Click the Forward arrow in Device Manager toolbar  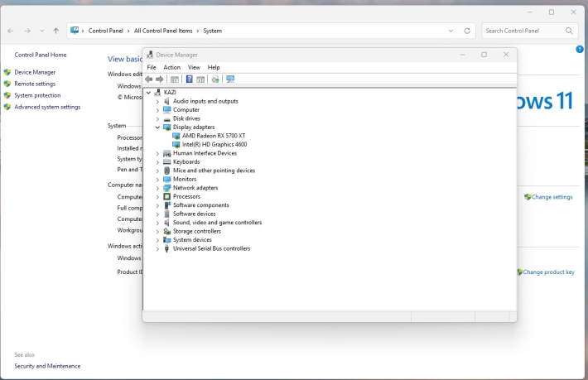click(160, 79)
